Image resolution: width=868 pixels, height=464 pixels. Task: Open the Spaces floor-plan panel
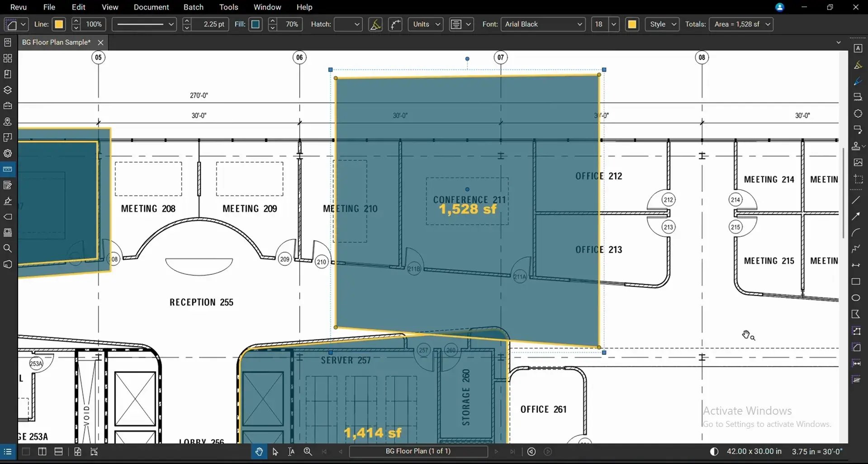pyautogui.click(x=8, y=138)
